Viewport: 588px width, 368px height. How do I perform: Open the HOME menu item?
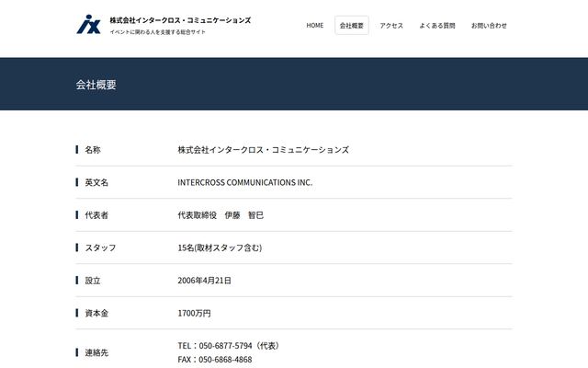point(314,26)
